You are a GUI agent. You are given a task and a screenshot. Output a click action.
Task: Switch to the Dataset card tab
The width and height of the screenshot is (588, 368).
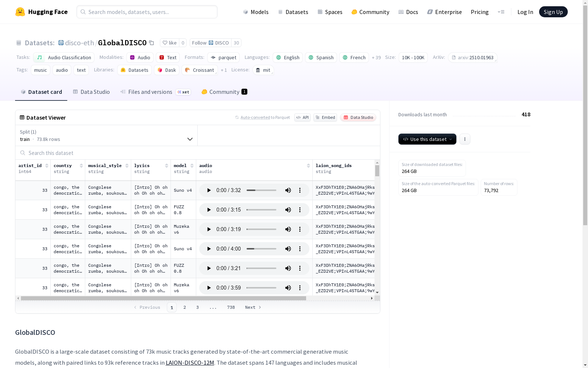pyautogui.click(x=41, y=92)
